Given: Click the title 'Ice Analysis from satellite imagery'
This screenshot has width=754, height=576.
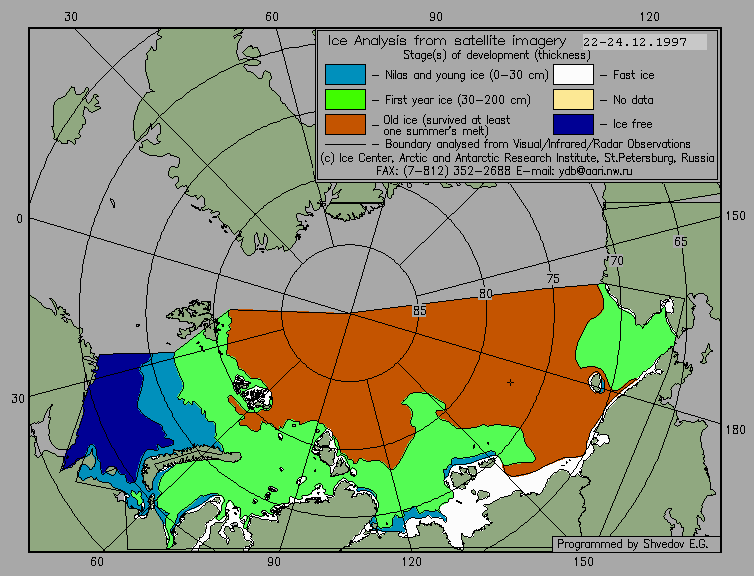Looking at the screenshot, I should click(x=447, y=41).
